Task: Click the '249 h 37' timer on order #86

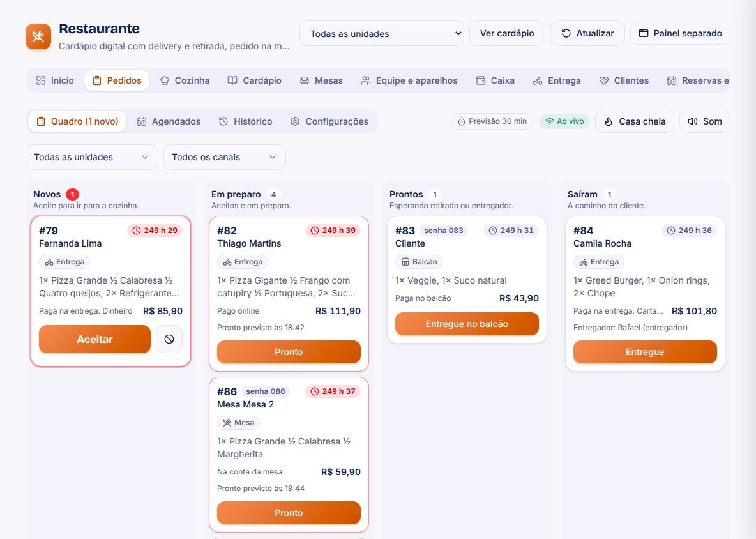Action: tap(333, 391)
